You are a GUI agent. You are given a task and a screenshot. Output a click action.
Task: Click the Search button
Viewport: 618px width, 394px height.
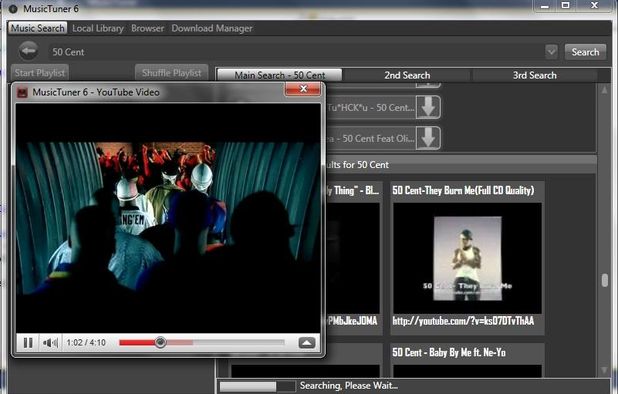[x=585, y=52]
